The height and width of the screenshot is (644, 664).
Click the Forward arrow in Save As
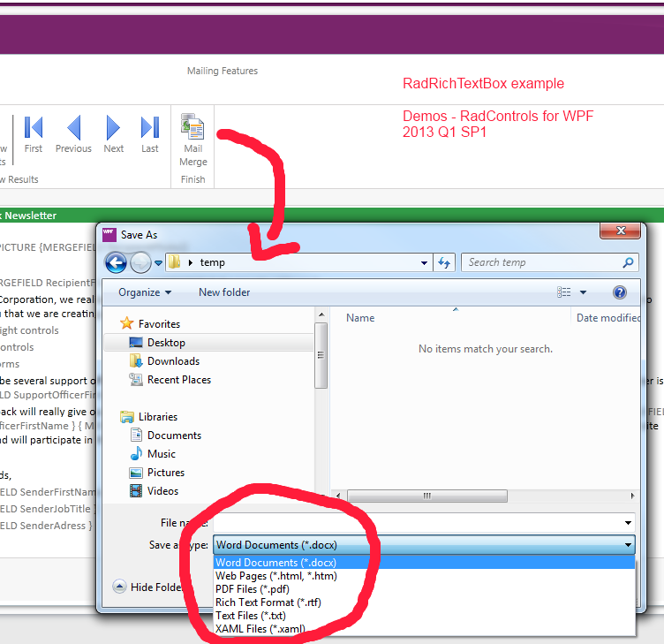140,262
